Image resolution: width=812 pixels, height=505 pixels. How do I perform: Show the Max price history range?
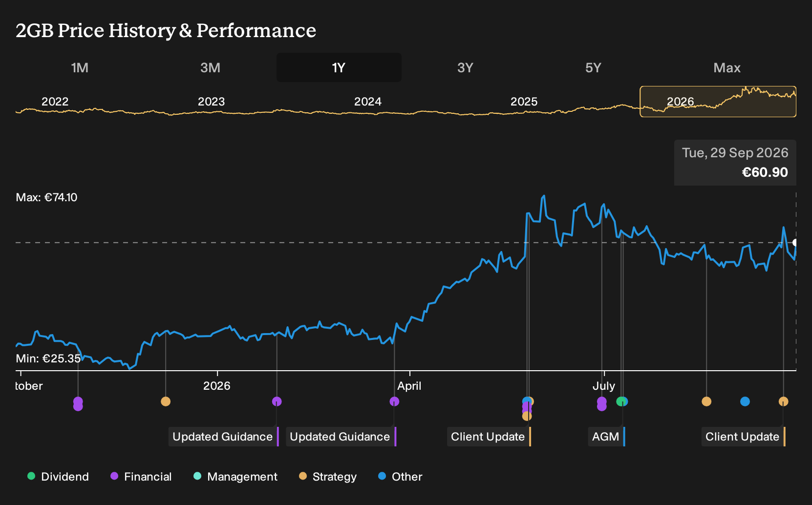(727, 67)
